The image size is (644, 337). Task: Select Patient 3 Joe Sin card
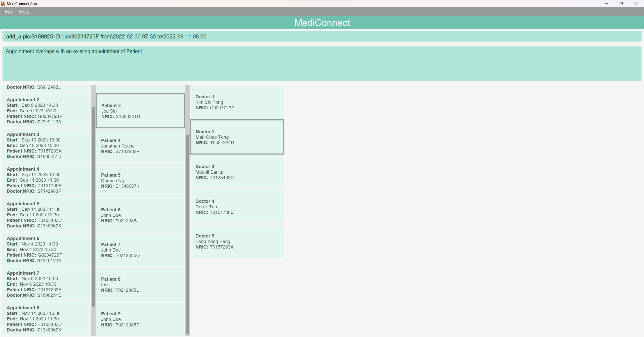click(x=140, y=111)
